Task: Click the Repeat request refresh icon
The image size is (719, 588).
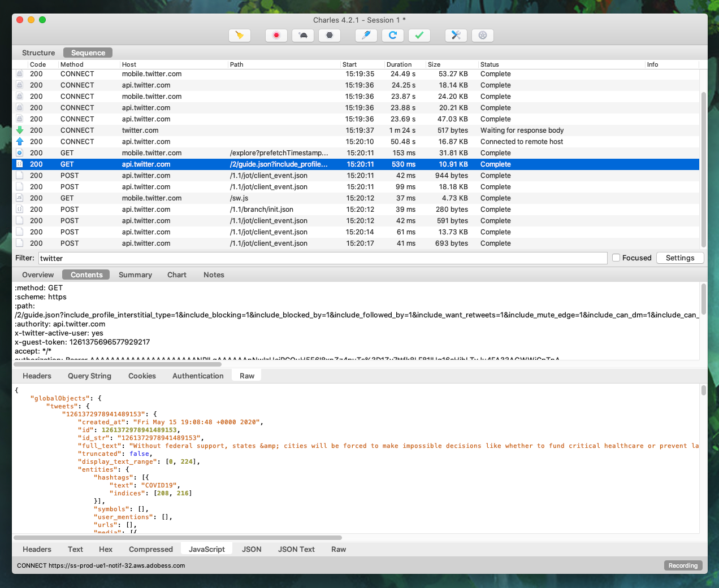Action: click(x=393, y=35)
